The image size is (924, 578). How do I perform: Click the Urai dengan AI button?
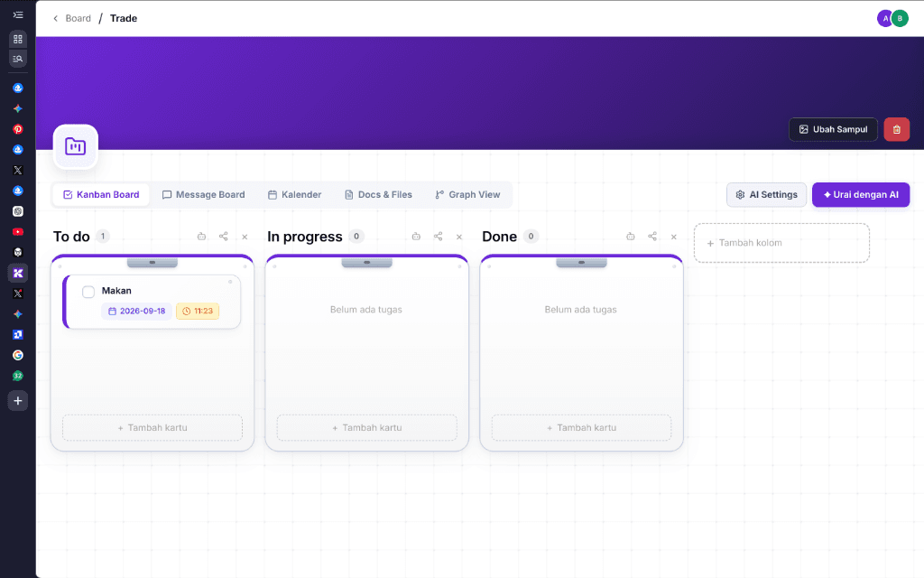[860, 195]
